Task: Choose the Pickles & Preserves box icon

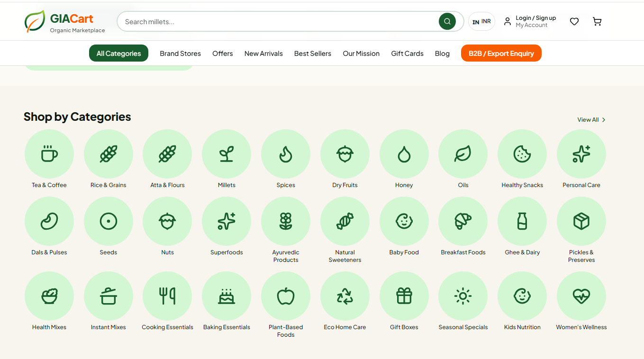Action: click(x=581, y=221)
